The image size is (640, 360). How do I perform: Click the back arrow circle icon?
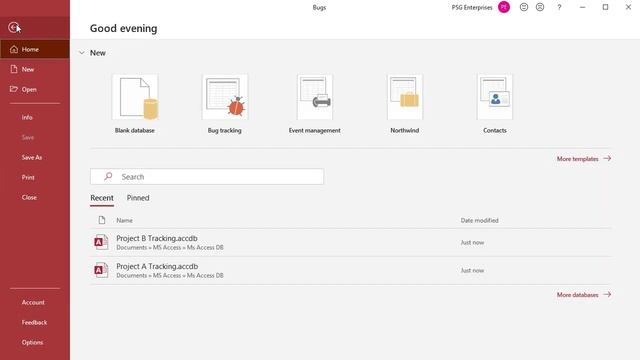pyautogui.click(x=13, y=27)
